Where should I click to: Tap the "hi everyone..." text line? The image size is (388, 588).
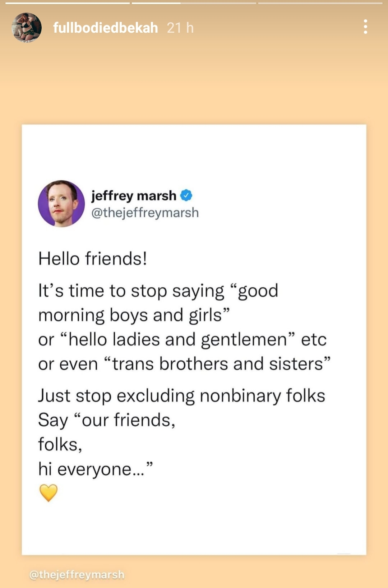coord(96,469)
